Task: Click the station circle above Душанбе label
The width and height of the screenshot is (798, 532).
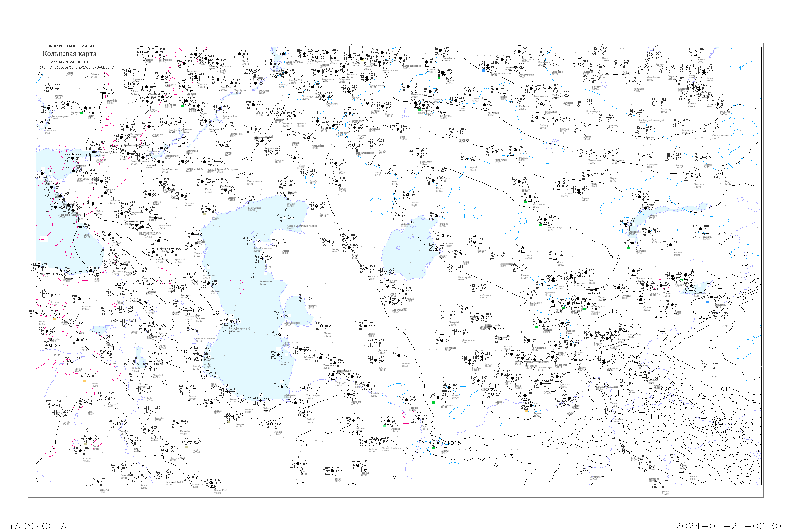Action: pos(558,377)
